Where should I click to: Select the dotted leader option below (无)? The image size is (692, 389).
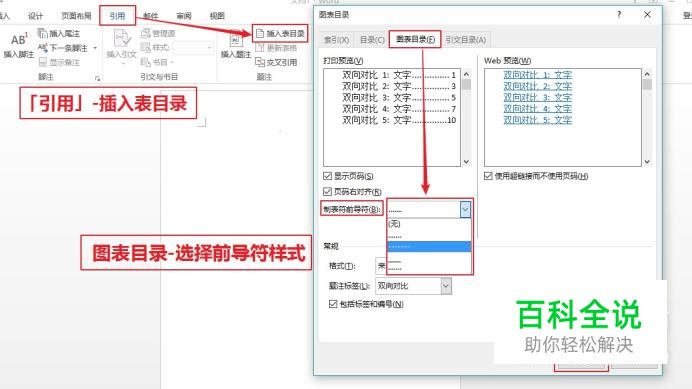429,235
